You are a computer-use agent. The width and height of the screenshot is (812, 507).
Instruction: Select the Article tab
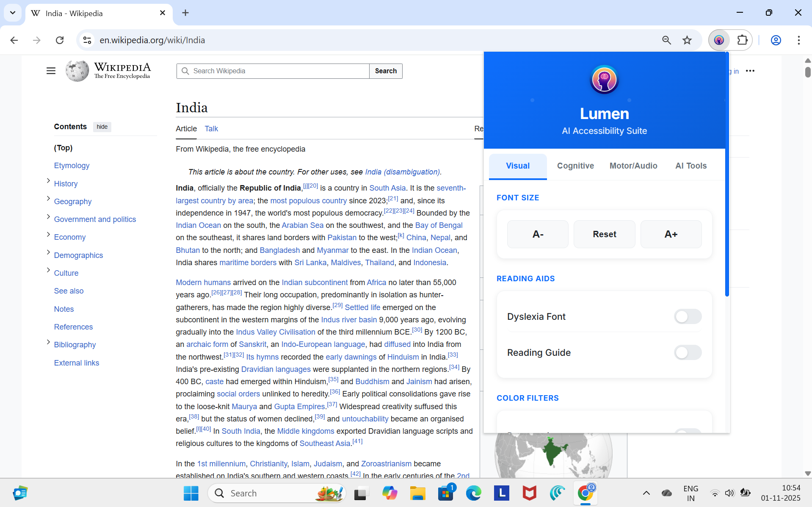[x=186, y=129]
